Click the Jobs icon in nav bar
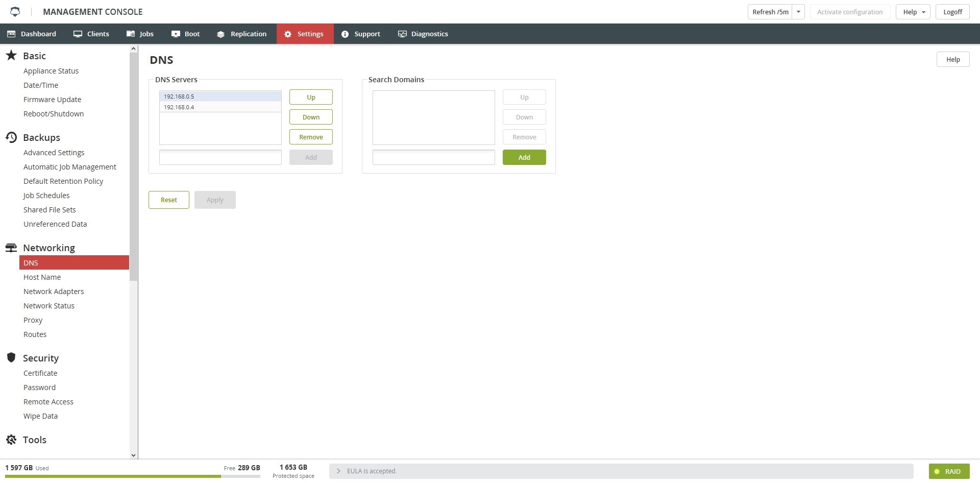Viewport: 980px width, 483px height. point(131,34)
